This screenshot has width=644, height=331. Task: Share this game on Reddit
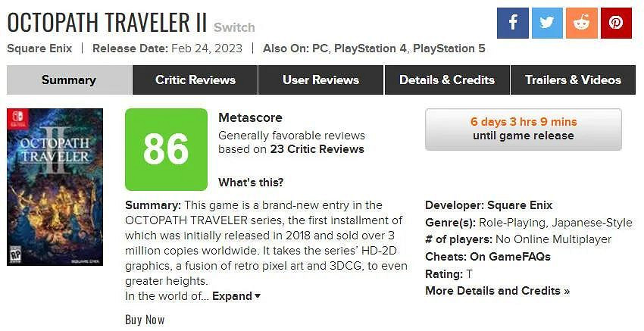[581, 23]
